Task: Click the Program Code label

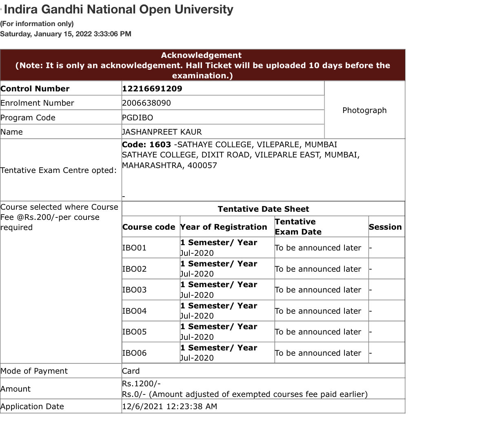Action: click(28, 117)
